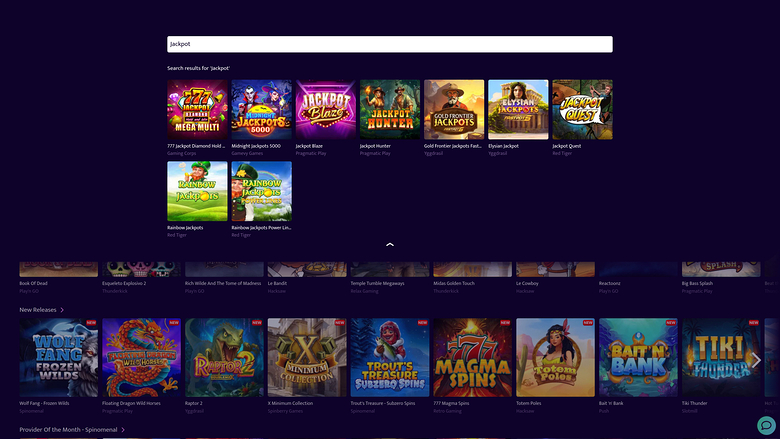The image size is (780, 439).
Task: Open Tiki Thunder game thumbnail
Action: [721, 357]
